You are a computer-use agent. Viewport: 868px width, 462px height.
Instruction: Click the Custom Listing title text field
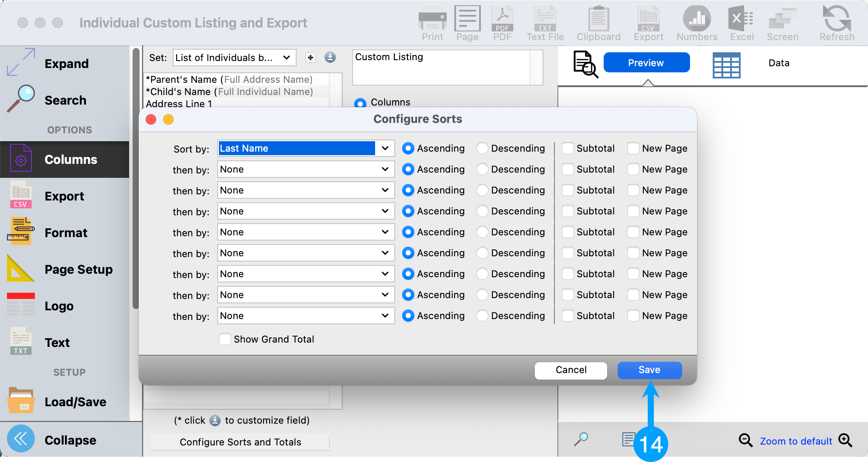coord(441,67)
